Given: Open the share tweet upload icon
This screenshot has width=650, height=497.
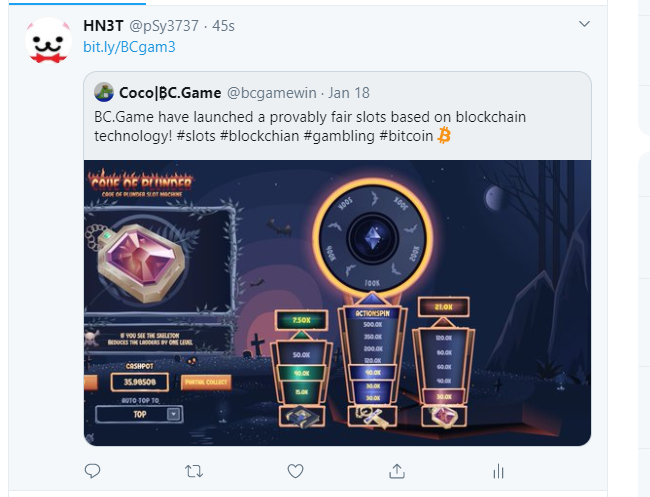Looking at the screenshot, I should coord(397,471).
